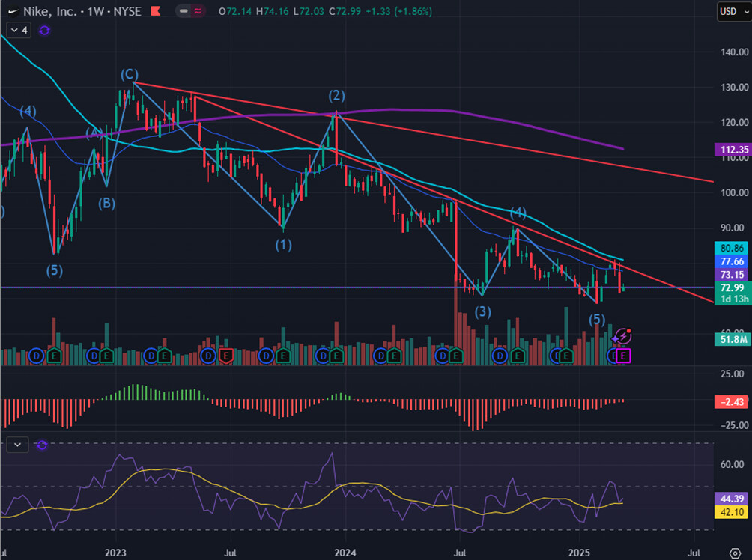Open the purple upcoming earnings E marker
Viewport: 752px width, 560px height.
[623, 356]
